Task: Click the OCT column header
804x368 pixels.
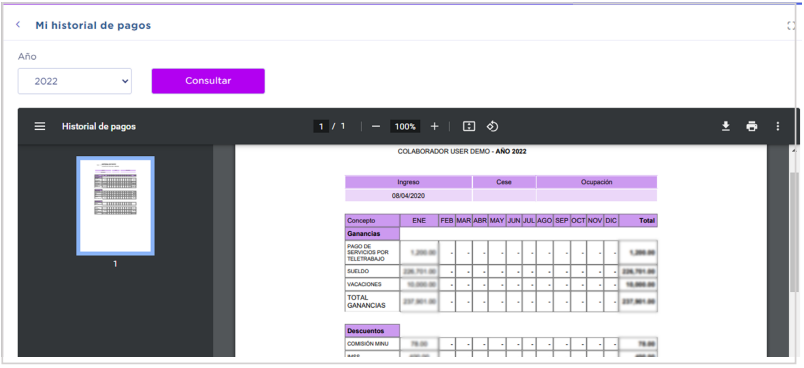Action: coord(578,220)
